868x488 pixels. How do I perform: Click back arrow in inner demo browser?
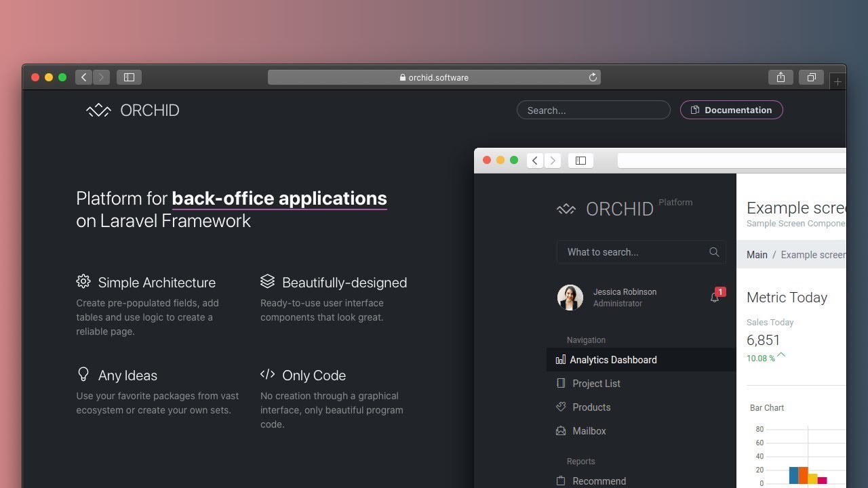click(x=535, y=161)
